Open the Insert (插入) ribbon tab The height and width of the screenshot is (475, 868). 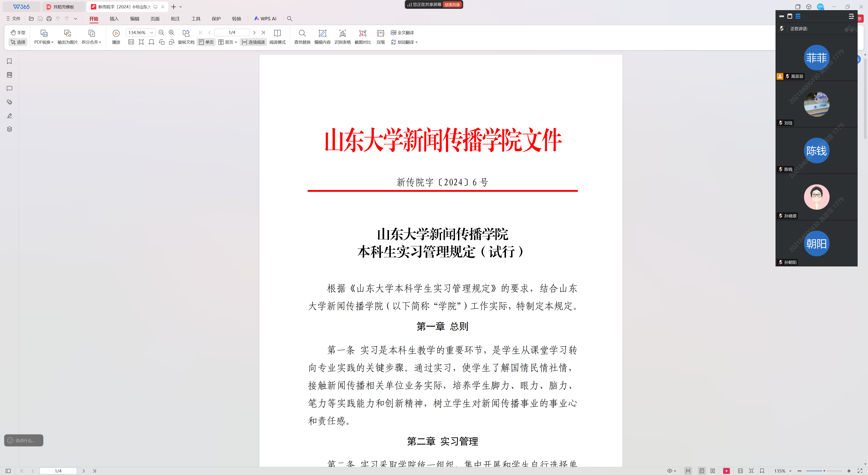coord(114,19)
